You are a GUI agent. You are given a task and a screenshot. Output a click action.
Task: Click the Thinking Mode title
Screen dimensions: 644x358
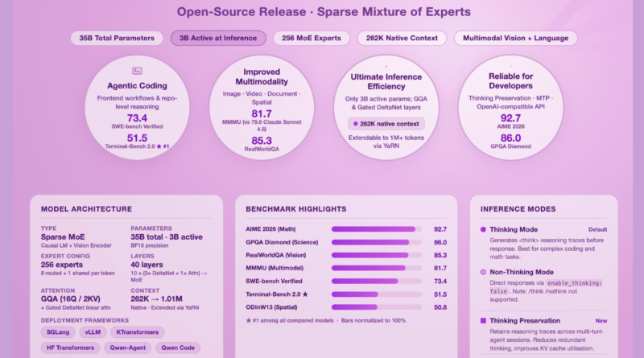click(x=514, y=229)
